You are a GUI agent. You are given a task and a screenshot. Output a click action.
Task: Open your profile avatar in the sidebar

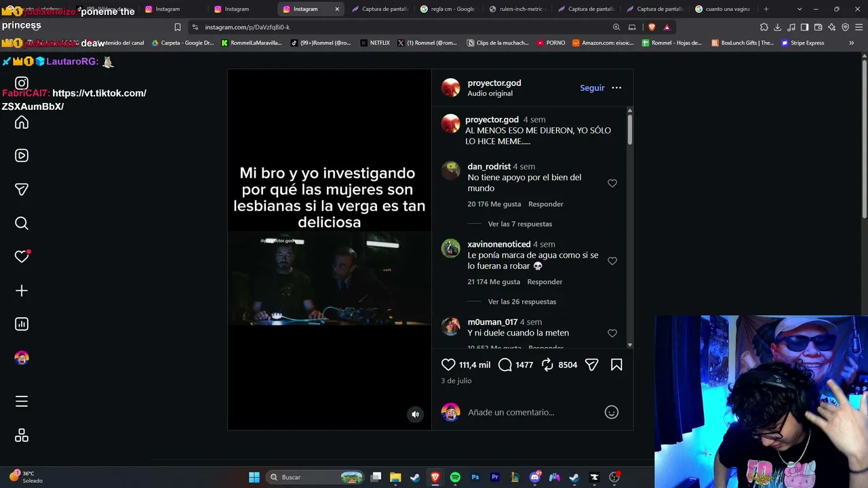pyautogui.click(x=22, y=358)
